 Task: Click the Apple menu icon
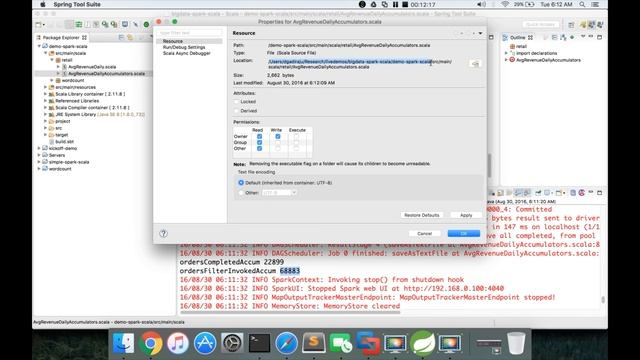[42, 4]
